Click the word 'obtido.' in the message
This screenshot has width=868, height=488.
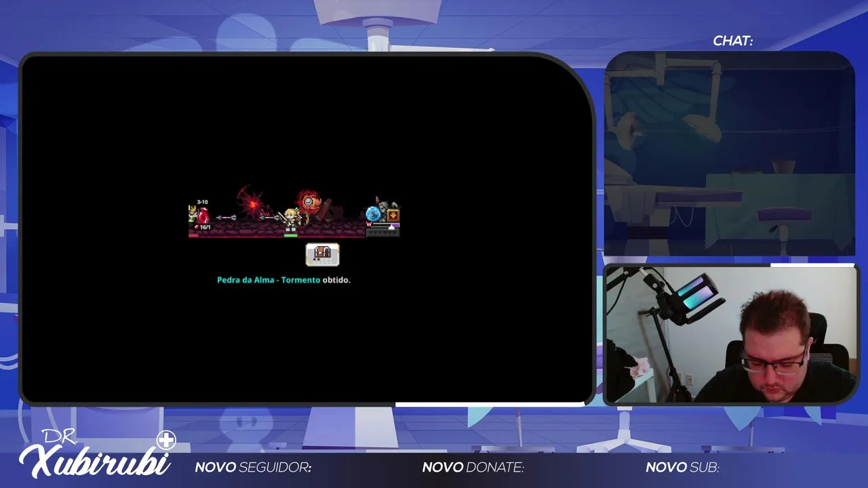[336, 280]
